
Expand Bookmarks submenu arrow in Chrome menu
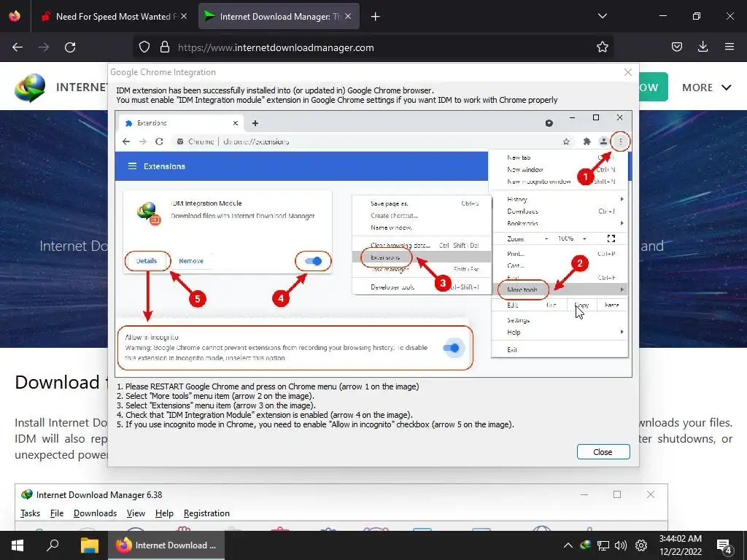pos(622,223)
